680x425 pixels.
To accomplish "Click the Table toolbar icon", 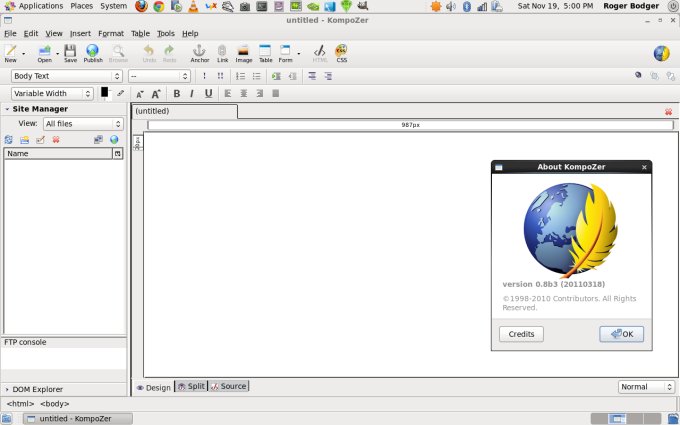I will (x=265, y=52).
